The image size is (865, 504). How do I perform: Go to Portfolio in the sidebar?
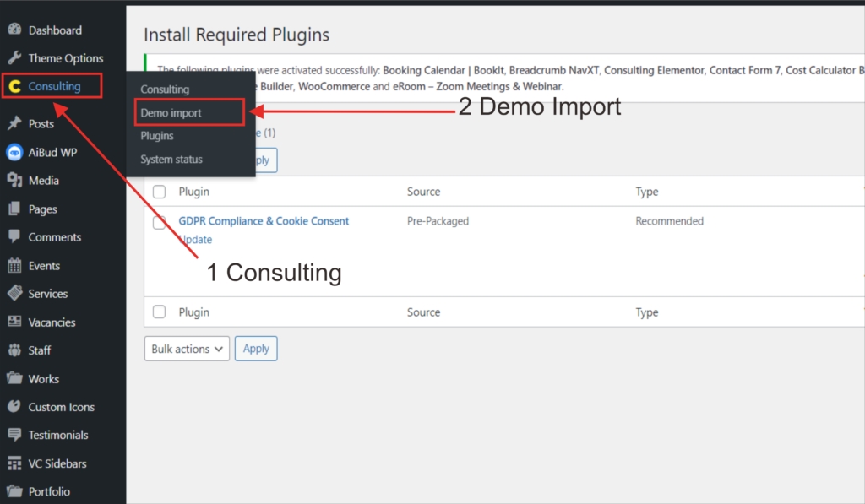[49, 491]
